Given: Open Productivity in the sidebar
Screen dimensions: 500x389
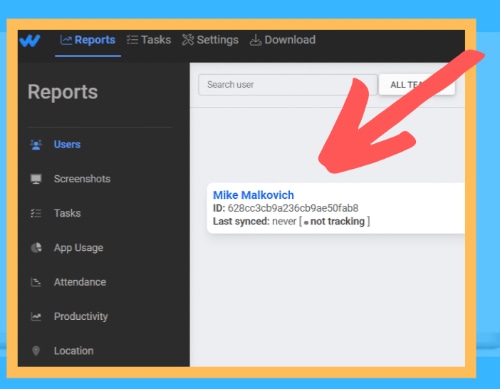Looking at the screenshot, I should 81,316.
